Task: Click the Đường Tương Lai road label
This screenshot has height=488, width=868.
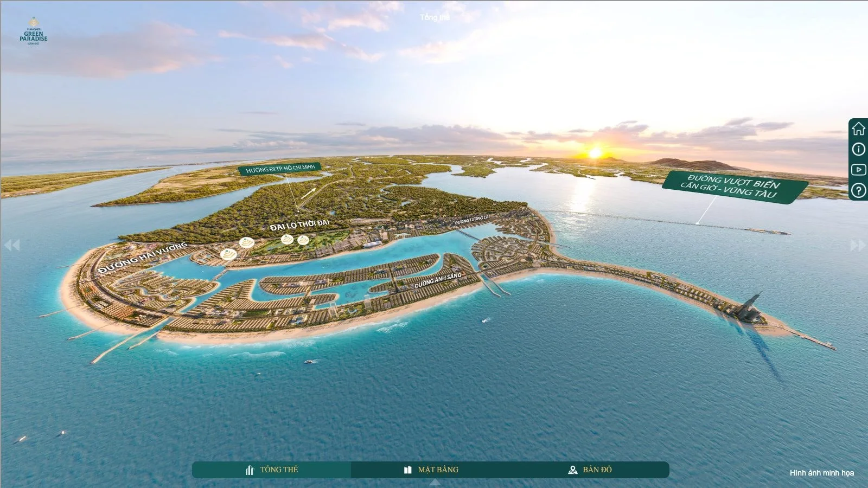Action: tap(473, 220)
